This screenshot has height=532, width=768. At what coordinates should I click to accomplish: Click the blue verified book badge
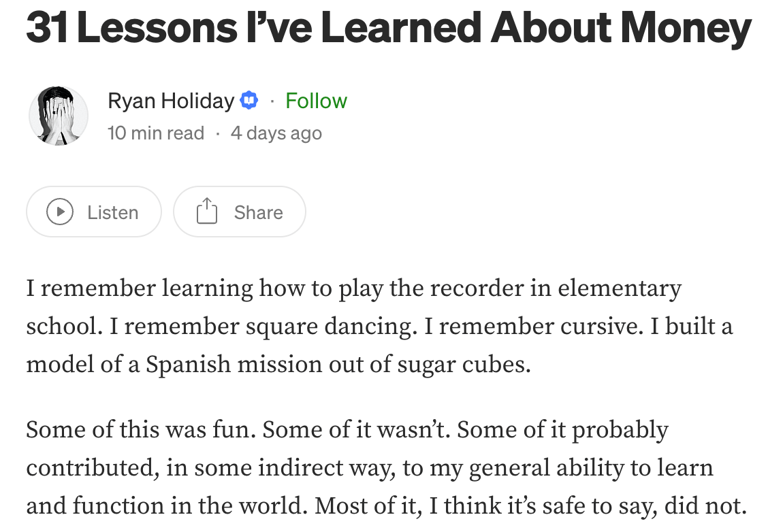tap(249, 101)
